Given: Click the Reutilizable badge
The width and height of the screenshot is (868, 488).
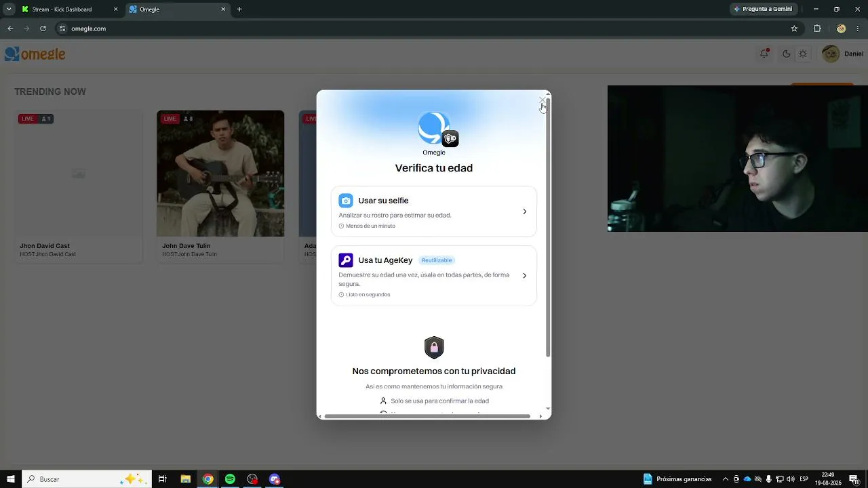Looking at the screenshot, I should point(437,260).
